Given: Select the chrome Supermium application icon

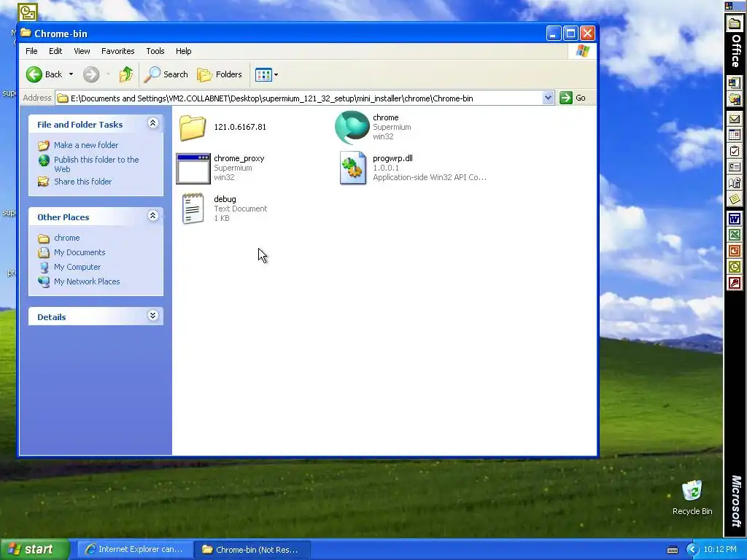Looking at the screenshot, I should pos(352,128).
